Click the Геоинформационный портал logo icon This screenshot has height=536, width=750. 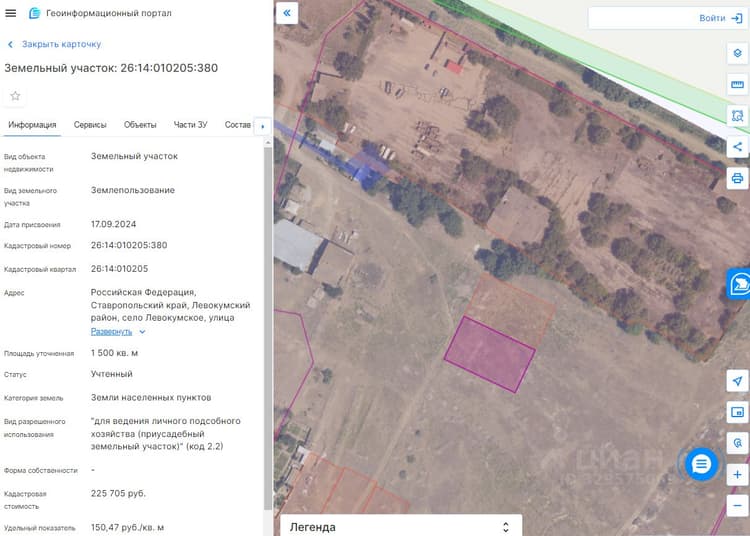(34, 13)
